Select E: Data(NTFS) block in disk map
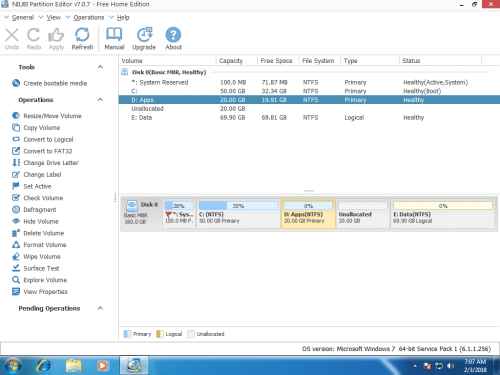 point(442,214)
